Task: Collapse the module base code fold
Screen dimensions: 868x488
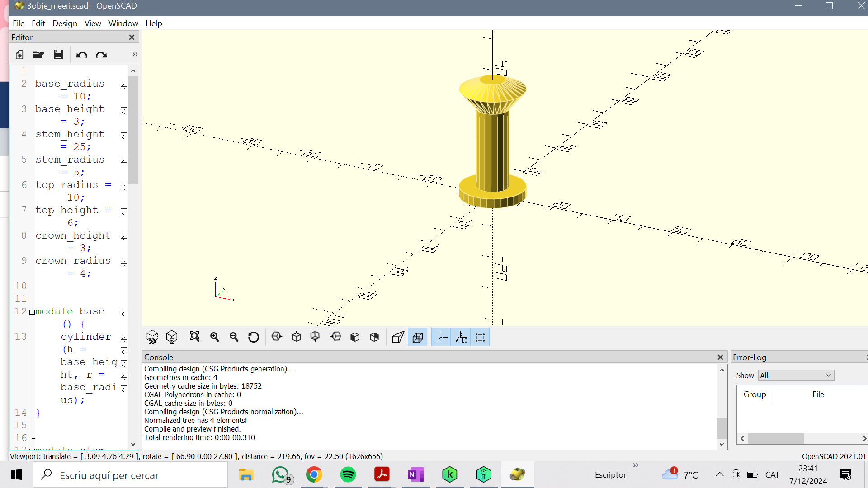Action: pos(32,312)
